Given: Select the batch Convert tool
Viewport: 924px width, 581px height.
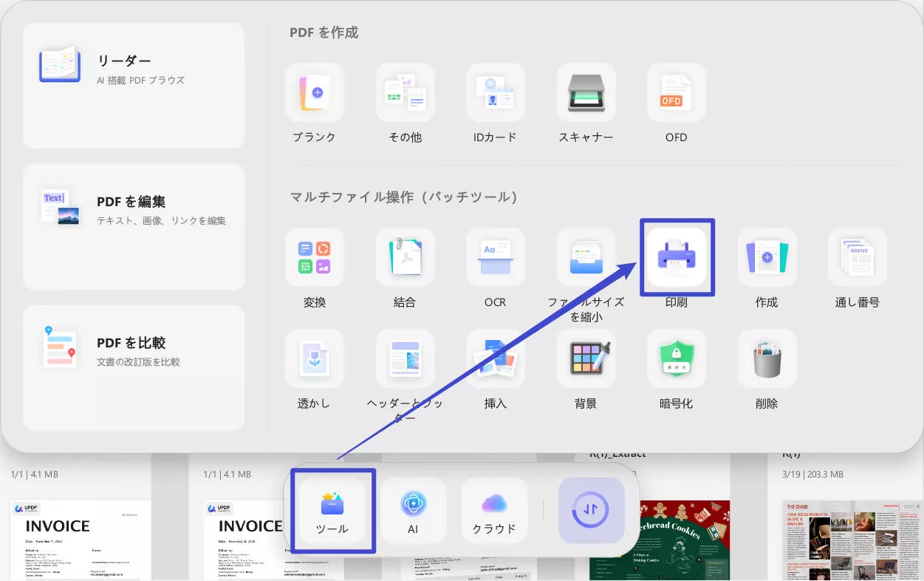Looking at the screenshot, I should click(314, 256).
